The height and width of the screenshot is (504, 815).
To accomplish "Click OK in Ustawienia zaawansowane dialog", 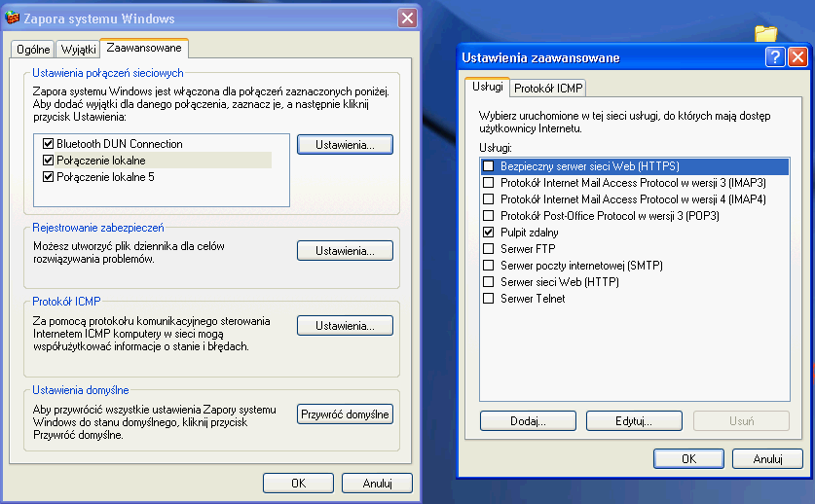I will 688,459.
